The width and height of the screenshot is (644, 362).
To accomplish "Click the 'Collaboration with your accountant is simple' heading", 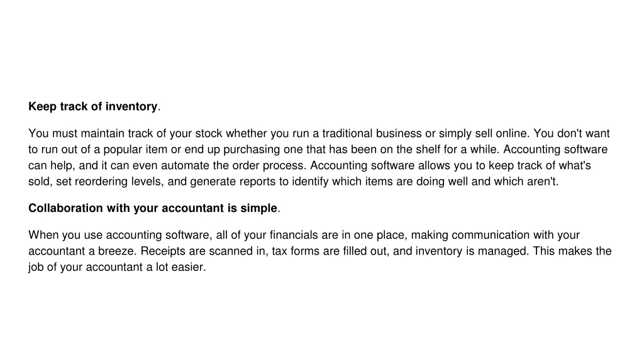I will 154,209.
